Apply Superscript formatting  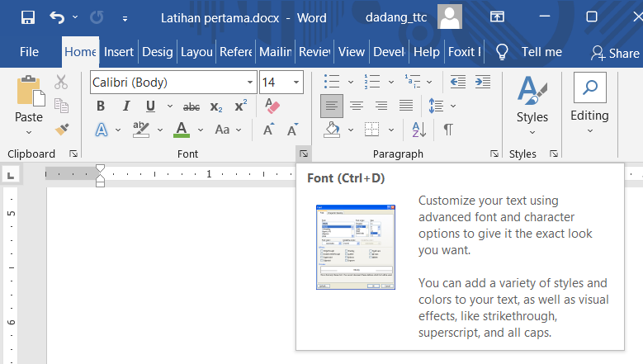click(x=240, y=106)
